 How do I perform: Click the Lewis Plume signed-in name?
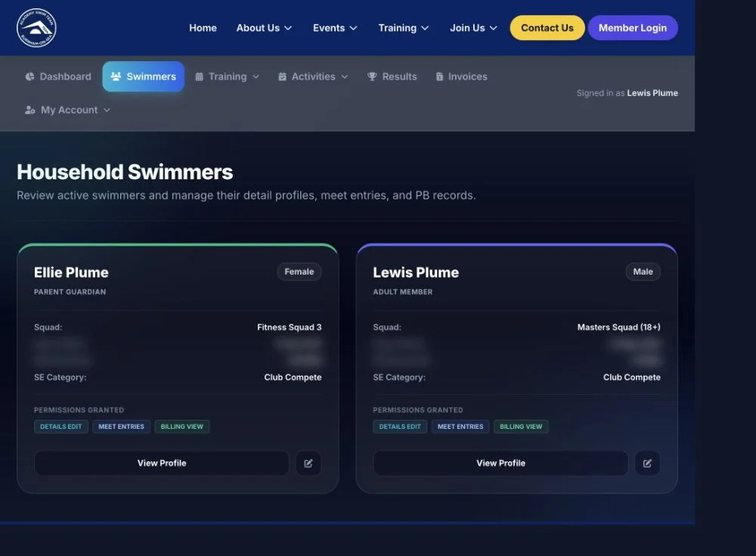click(x=652, y=93)
